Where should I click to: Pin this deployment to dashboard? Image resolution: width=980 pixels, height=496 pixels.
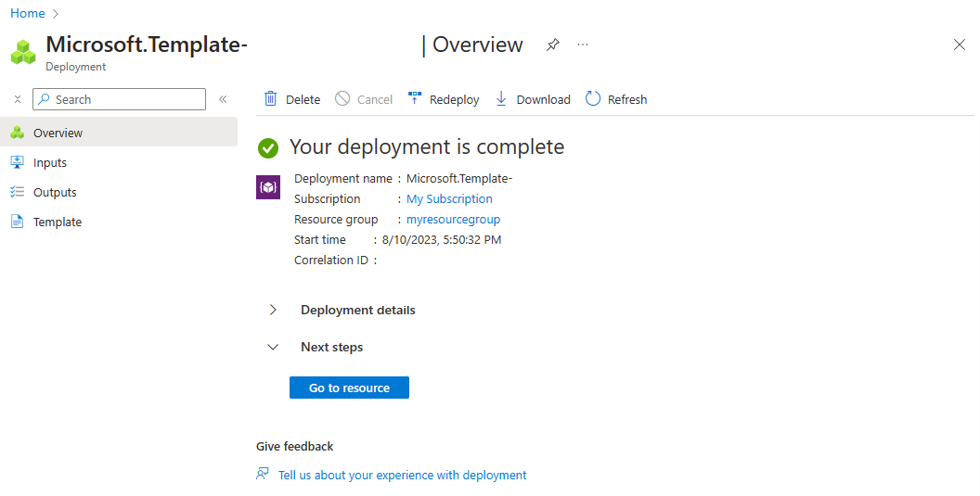(552, 45)
